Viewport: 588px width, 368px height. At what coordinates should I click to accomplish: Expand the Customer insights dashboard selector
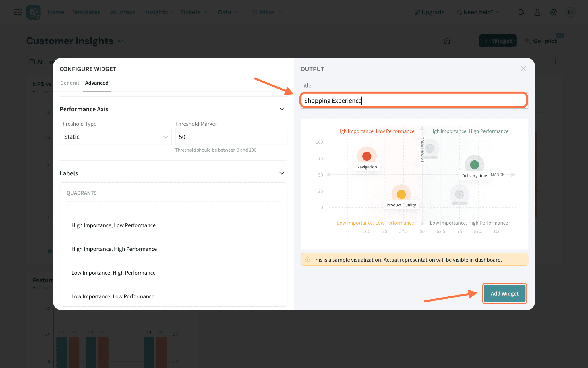coord(121,41)
